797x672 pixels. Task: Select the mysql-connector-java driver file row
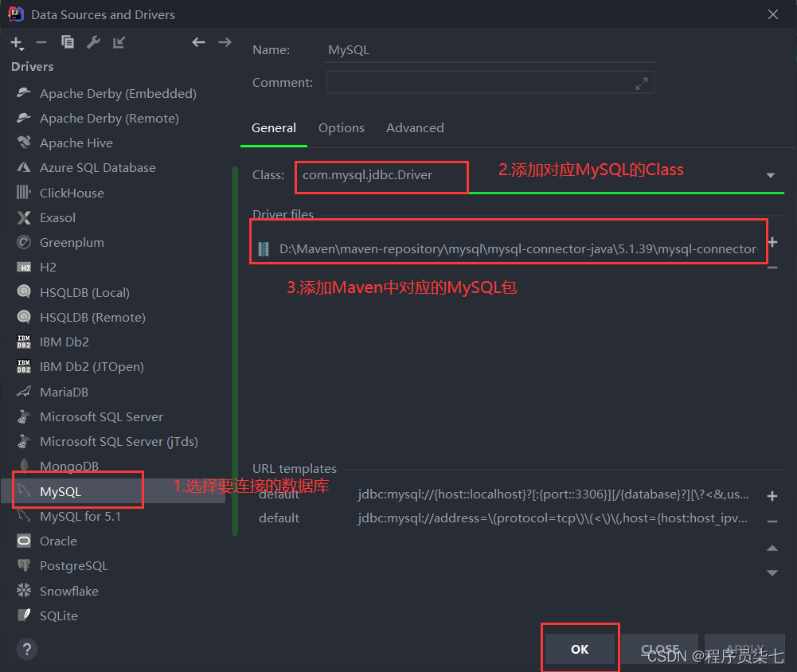coord(508,249)
